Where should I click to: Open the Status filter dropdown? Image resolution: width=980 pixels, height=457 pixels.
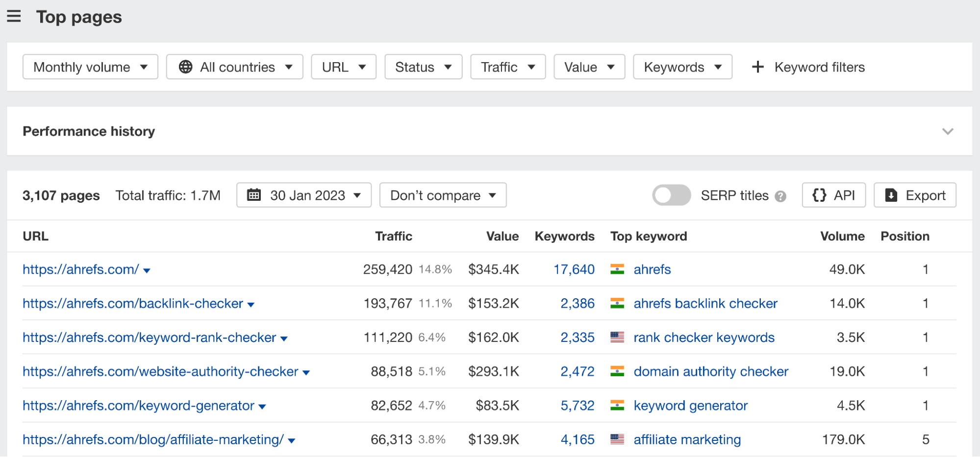point(423,67)
